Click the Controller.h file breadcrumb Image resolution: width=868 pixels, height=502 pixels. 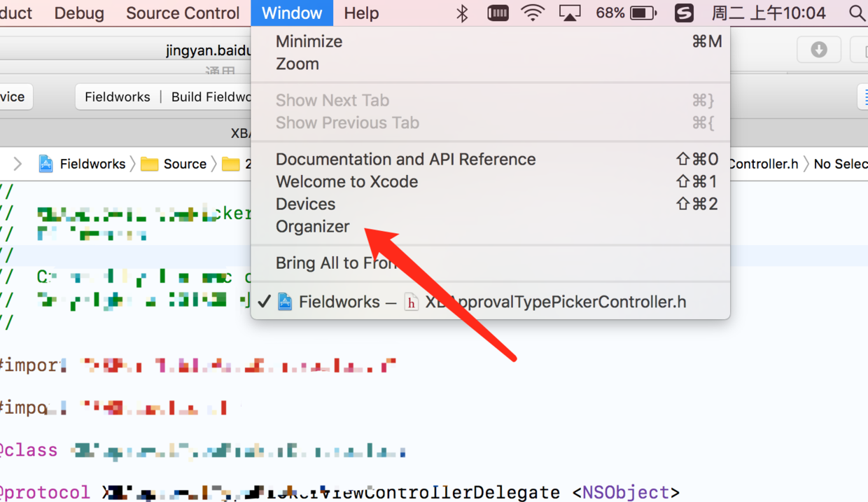(764, 164)
